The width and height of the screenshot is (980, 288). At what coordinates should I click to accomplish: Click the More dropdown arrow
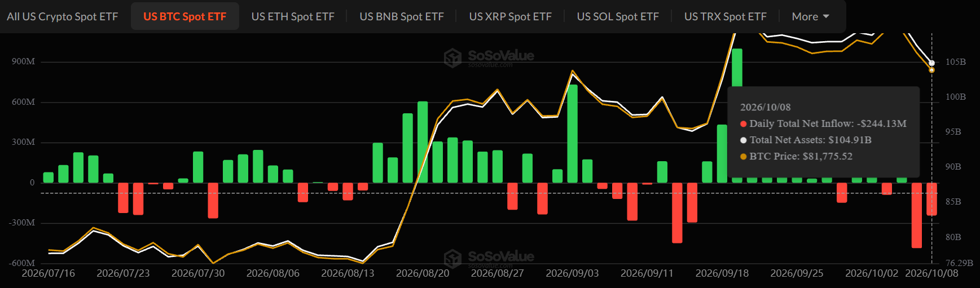(x=826, y=16)
